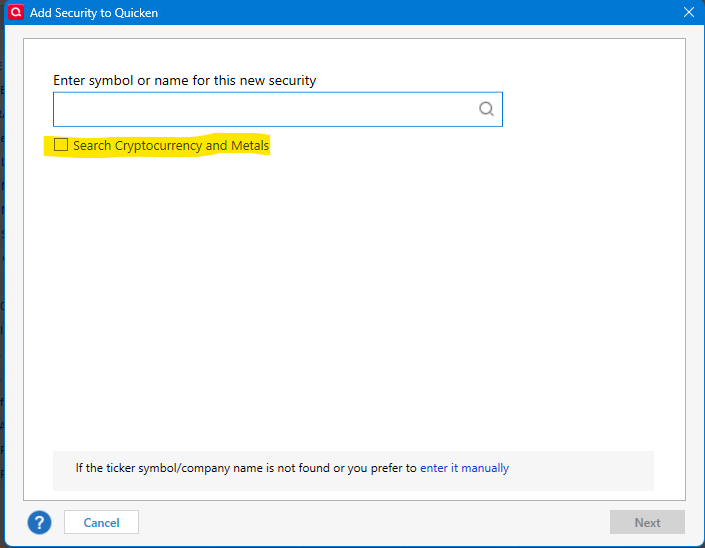Click the "Search Cryptocurrency and Metals" label text
705x548 pixels.
click(x=170, y=146)
